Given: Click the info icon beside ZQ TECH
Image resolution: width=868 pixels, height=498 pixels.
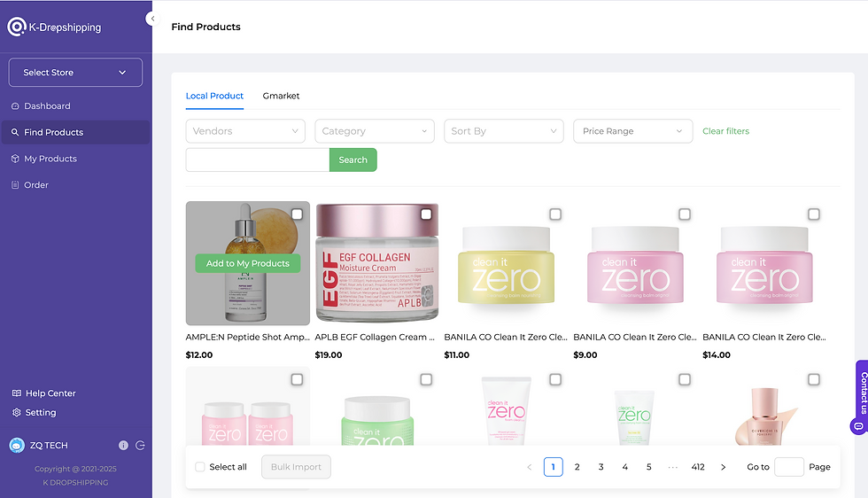Looking at the screenshot, I should pos(123,446).
